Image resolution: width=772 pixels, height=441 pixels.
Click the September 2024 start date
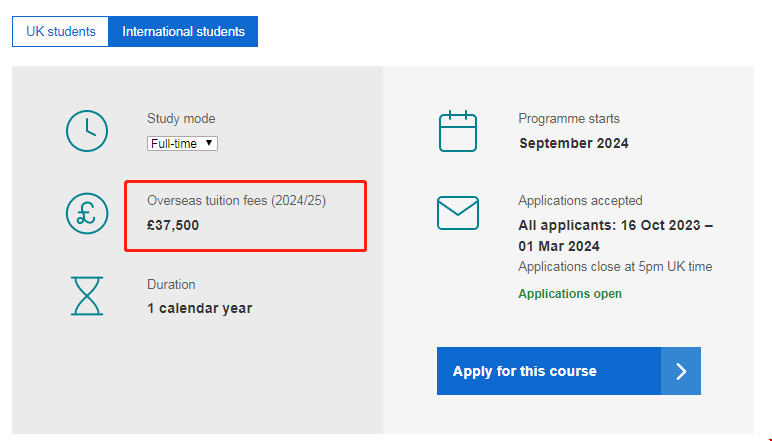click(574, 143)
